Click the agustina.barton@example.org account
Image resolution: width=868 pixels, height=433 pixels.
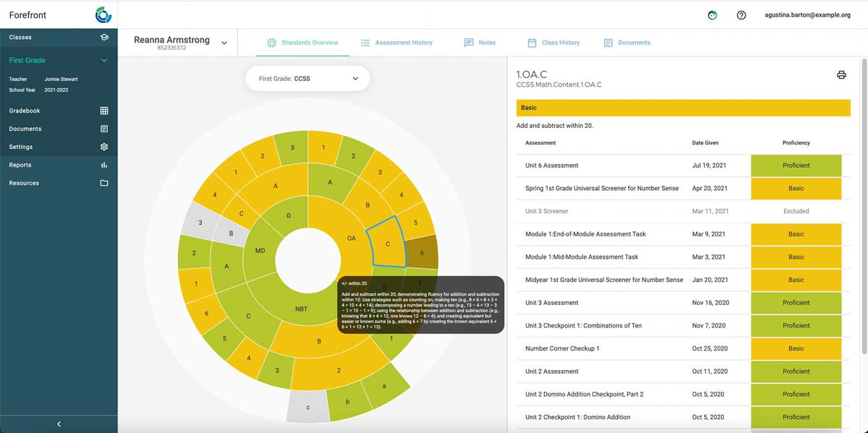[807, 15]
